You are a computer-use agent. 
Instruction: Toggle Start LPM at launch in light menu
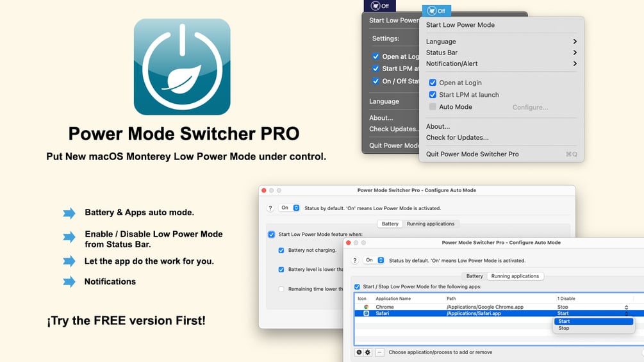tap(433, 94)
